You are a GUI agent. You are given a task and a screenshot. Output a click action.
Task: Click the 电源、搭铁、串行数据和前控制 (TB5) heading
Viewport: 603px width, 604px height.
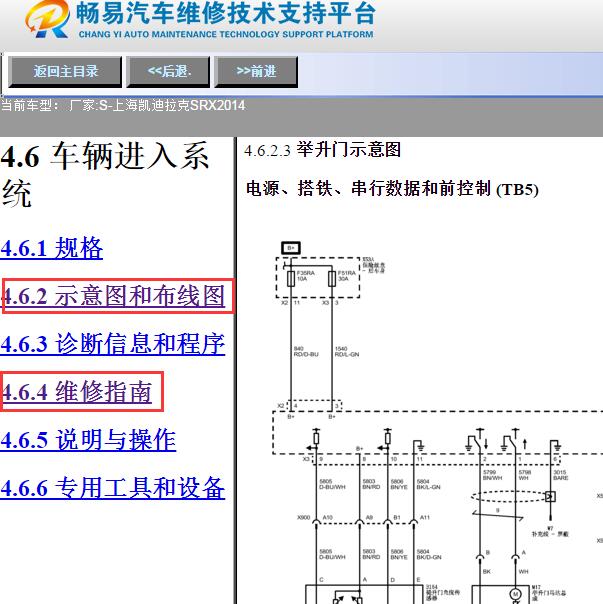click(392, 189)
